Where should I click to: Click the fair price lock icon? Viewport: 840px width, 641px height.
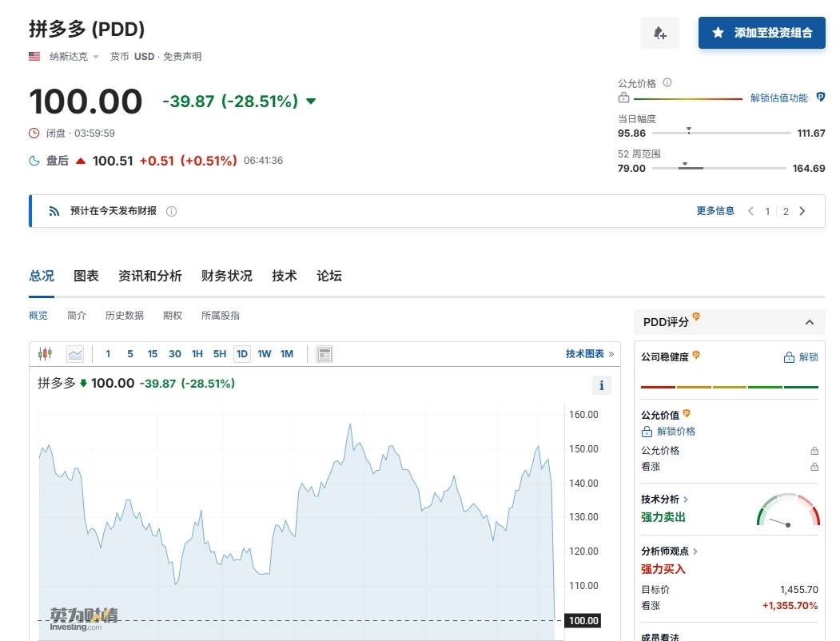(623, 98)
